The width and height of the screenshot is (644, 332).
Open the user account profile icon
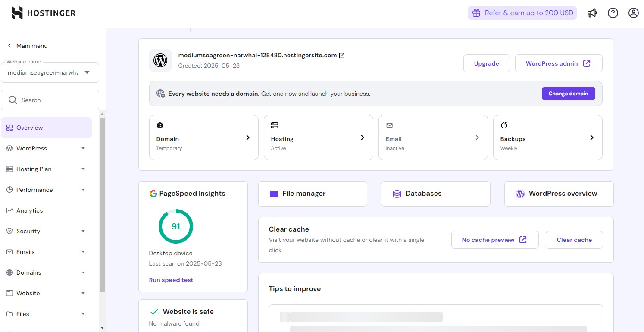pos(634,13)
